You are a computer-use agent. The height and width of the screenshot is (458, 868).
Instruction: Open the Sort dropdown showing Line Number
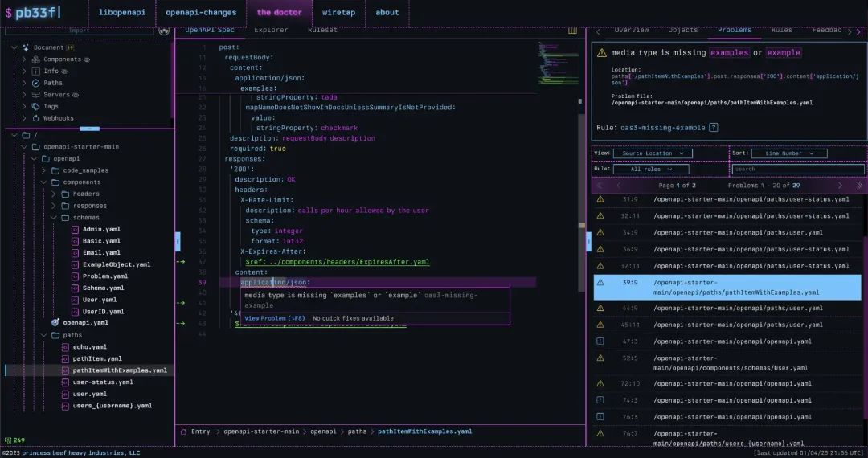point(789,153)
